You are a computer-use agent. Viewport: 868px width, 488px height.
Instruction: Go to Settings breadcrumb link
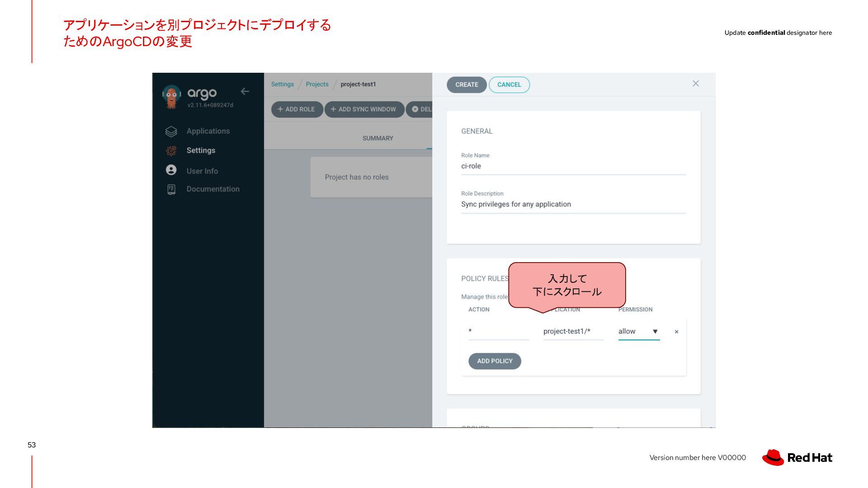[283, 84]
